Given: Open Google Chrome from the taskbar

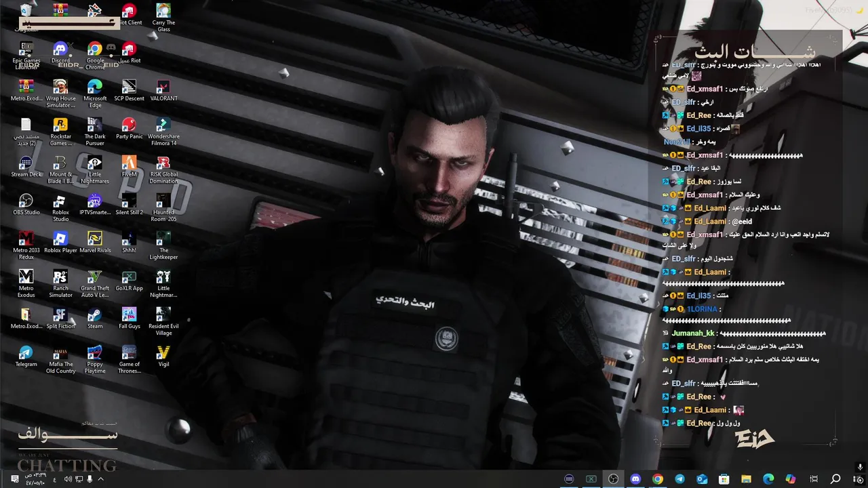Looking at the screenshot, I should pyautogui.click(x=658, y=479).
